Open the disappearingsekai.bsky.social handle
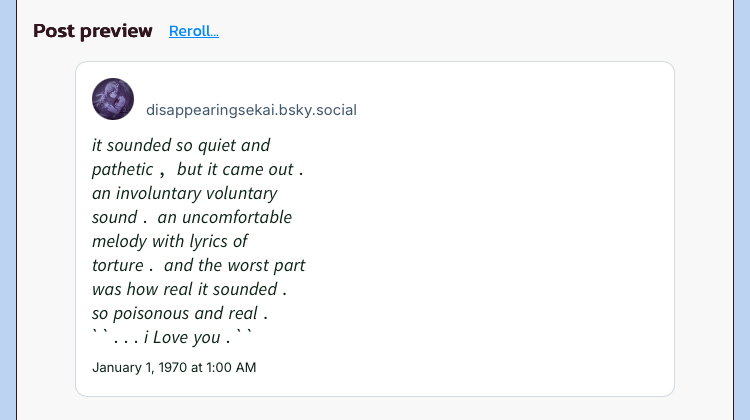 [251, 110]
